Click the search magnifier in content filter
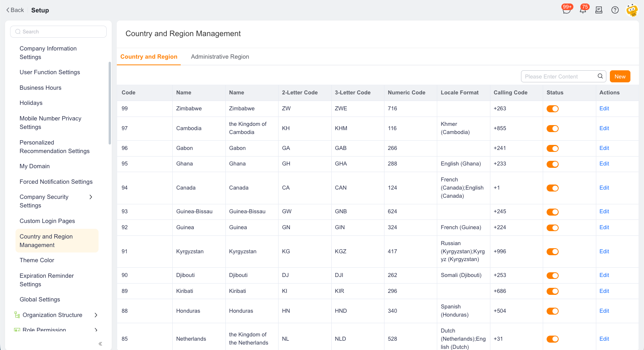This screenshot has height=350, width=644. (600, 76)
